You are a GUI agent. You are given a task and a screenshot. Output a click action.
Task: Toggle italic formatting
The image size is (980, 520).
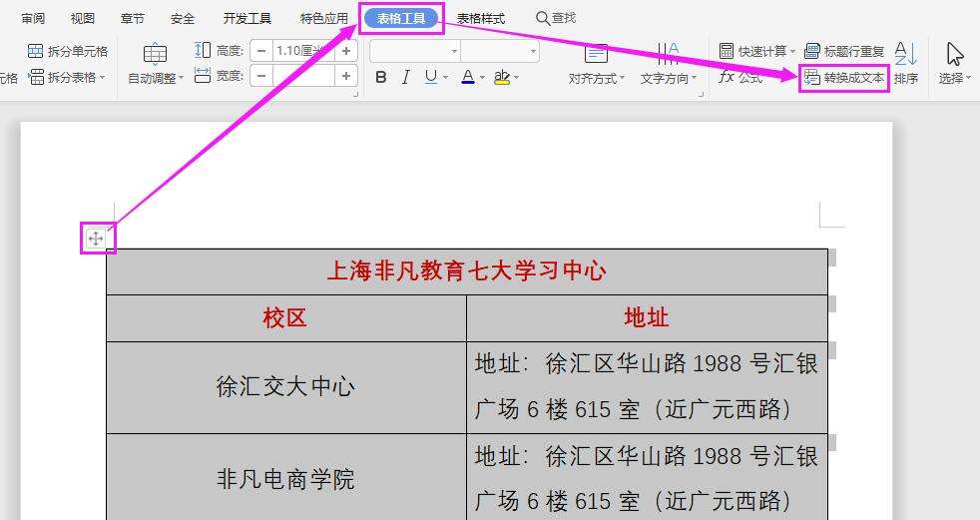(x=405, y=77)
